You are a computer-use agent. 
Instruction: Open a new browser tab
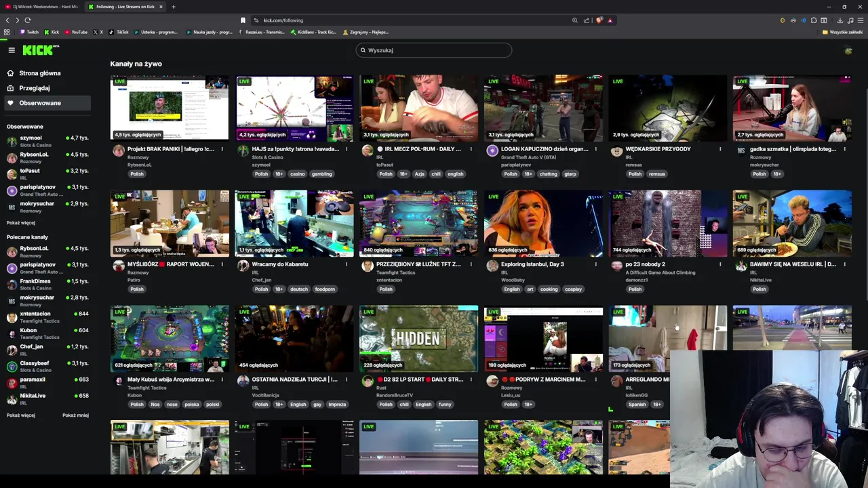coord(173,7)
